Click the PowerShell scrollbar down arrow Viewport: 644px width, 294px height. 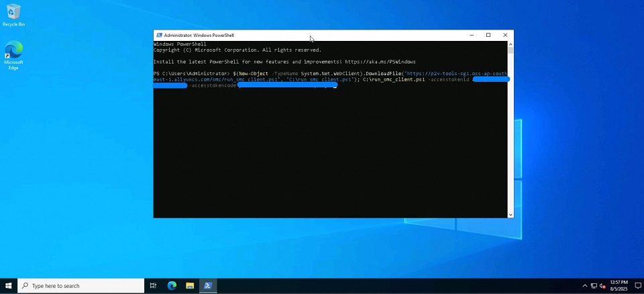pyautogui.click(x=511, y=215)
